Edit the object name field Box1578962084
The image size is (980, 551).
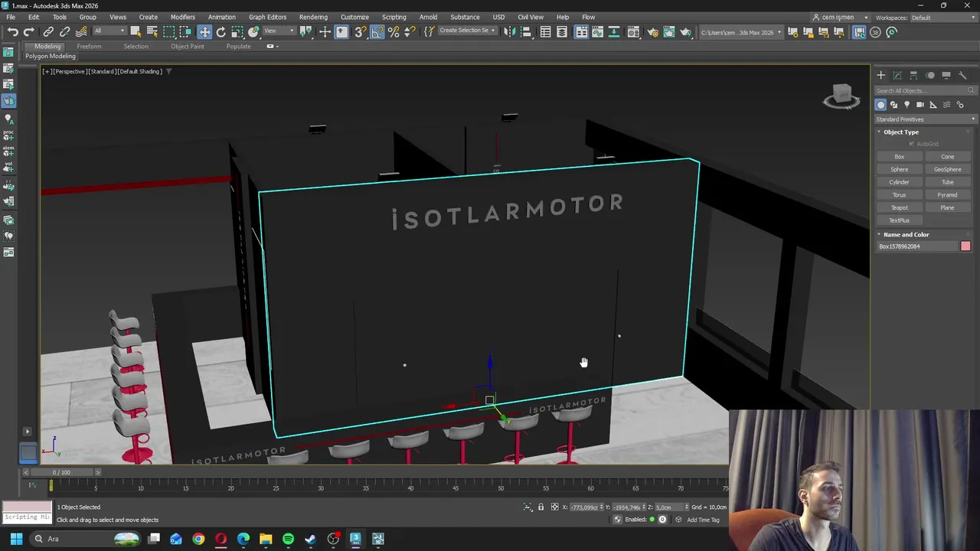[917, 246]
